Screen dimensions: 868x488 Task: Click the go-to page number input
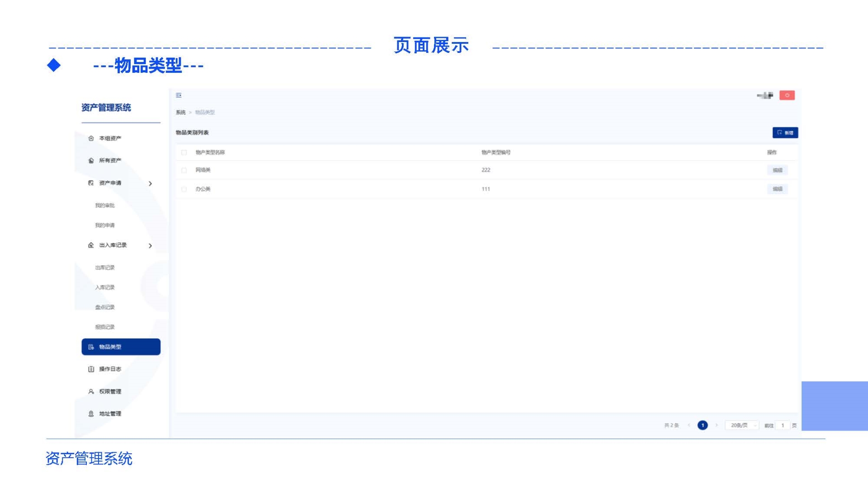point(783,425)
